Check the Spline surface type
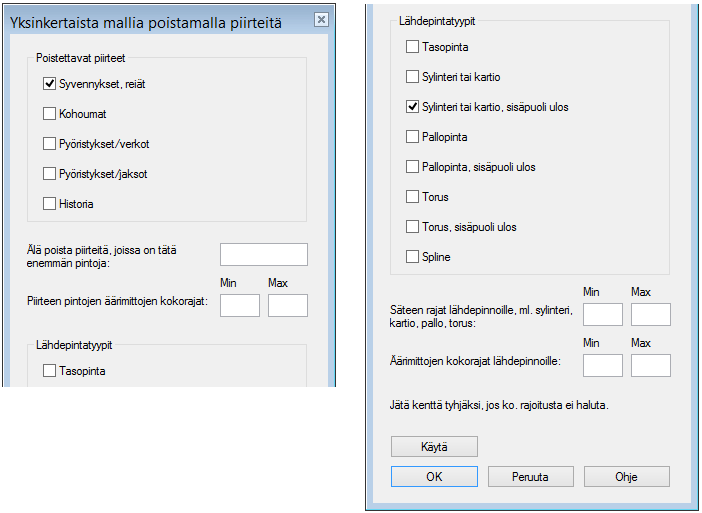This screenshot has height=513, width=702. coord(413,257)
